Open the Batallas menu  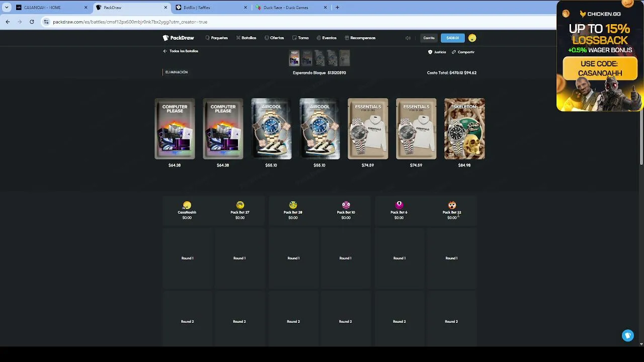pos(247,38)
